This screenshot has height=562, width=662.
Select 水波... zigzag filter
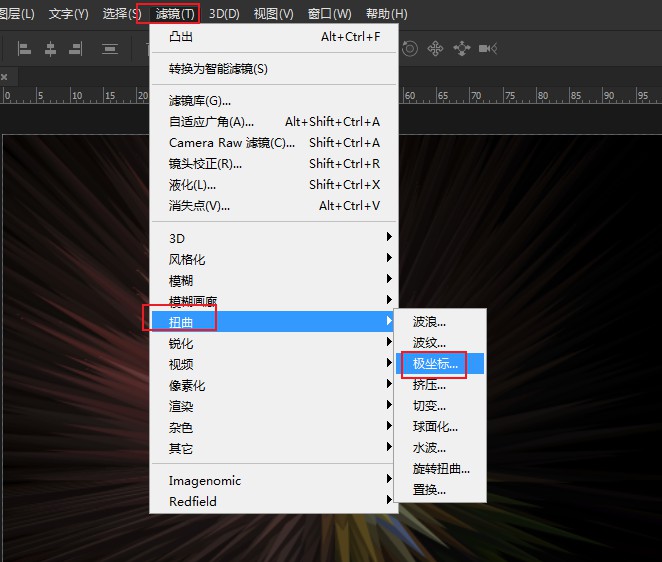point(440,448)
